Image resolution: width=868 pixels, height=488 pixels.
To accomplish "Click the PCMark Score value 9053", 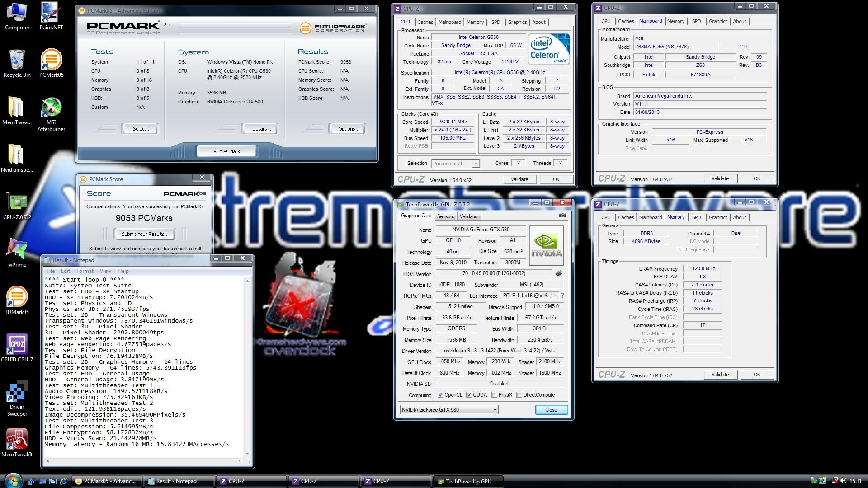I will (x=345, y=62).
